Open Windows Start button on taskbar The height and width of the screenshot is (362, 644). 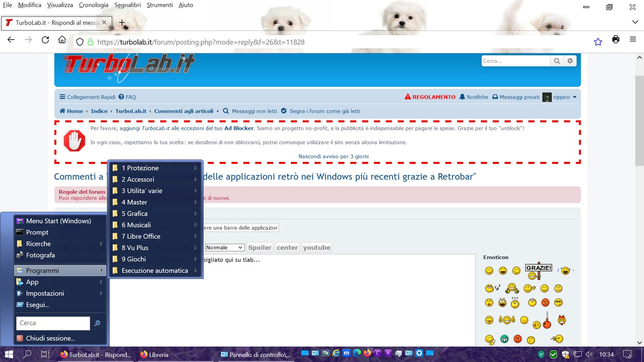pyautogui.click(x=10, y=354)
